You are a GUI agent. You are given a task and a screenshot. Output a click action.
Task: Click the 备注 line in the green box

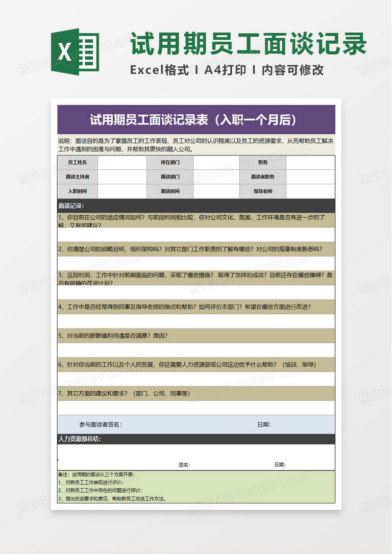coord(96,475)
